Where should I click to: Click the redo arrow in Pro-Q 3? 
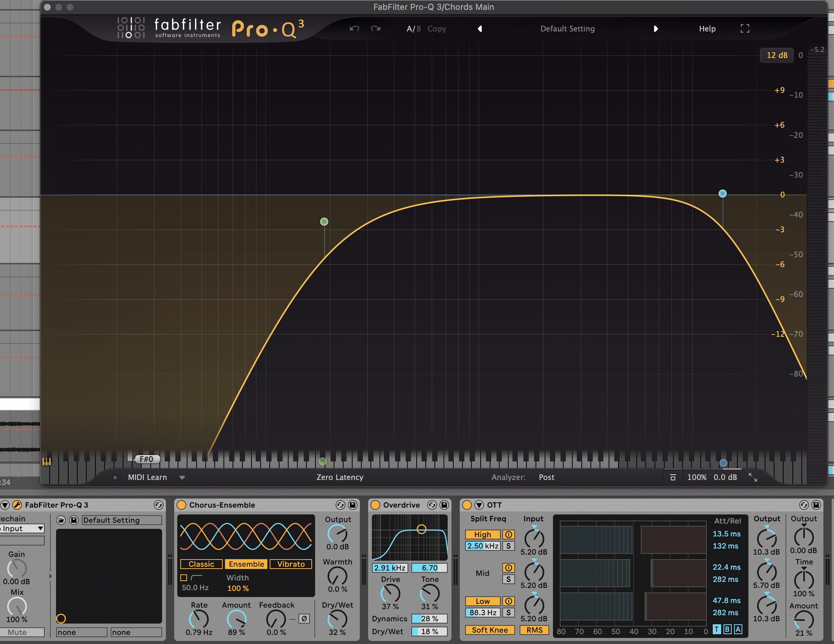(376, 29)
